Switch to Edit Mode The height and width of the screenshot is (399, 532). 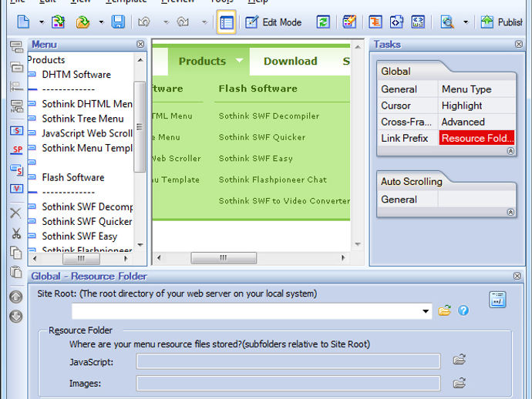coord(274,22)
